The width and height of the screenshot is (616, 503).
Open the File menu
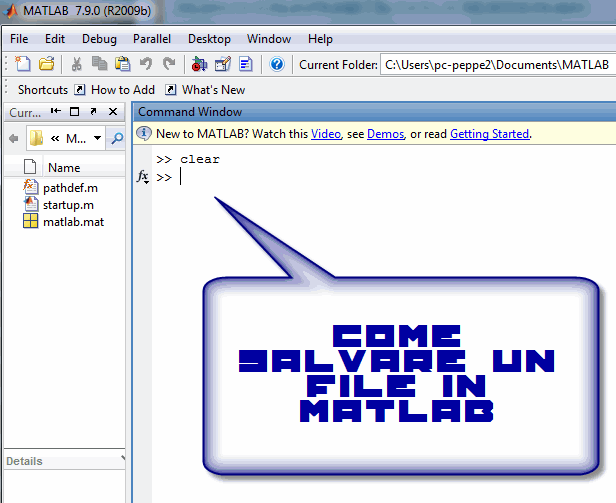pos(19,39)
